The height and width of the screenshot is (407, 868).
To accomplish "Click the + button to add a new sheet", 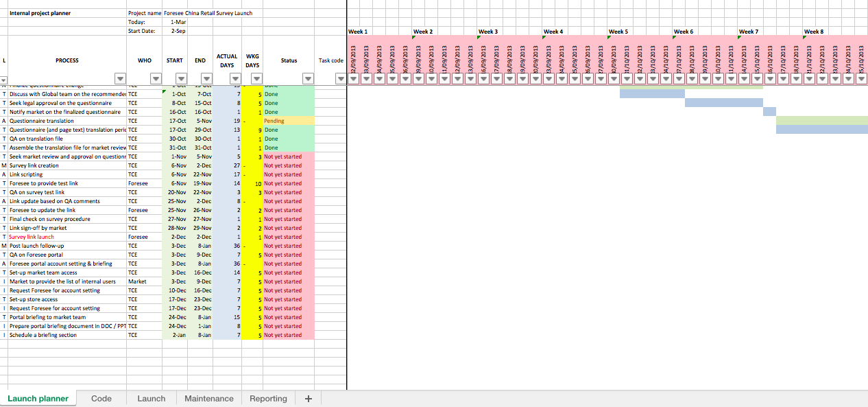I will (308, 398).
